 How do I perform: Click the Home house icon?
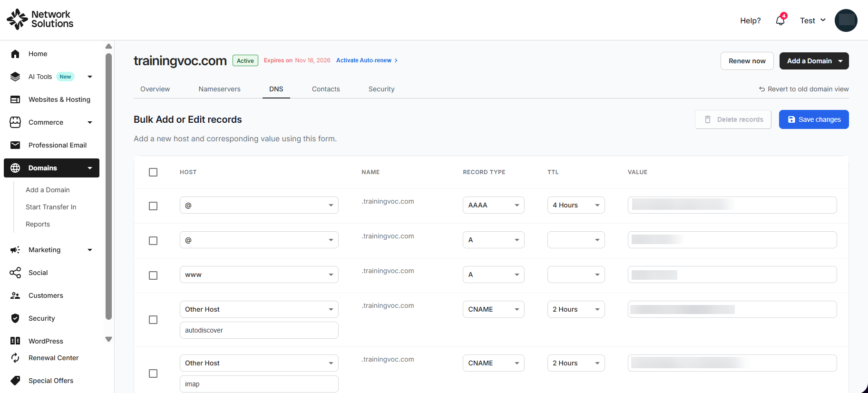[15, 54]
